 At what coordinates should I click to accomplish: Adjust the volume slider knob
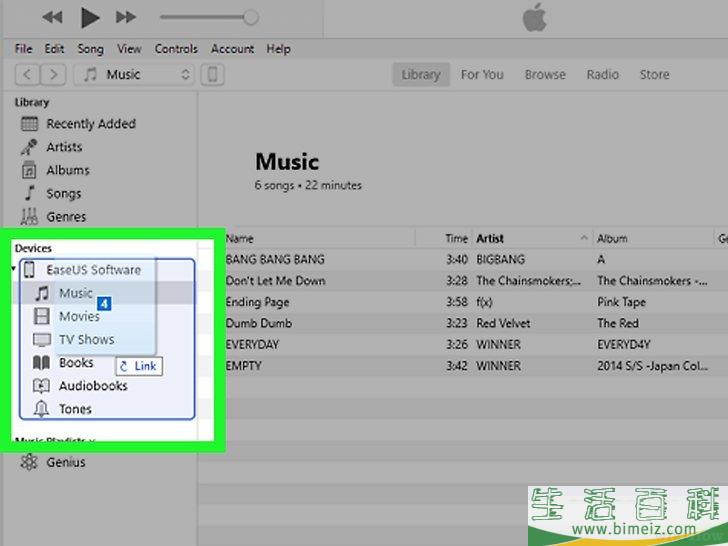[251, 18]
